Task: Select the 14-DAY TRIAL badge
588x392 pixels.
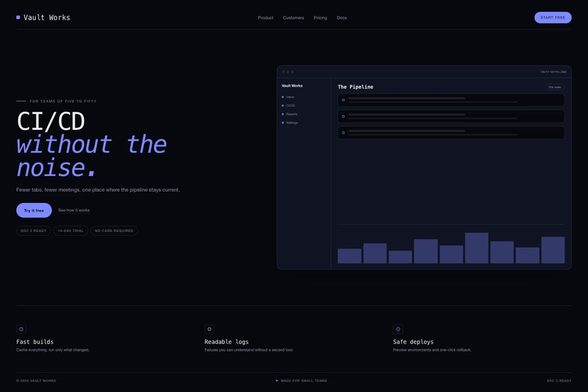Action: pyautogui.click(x=71, y=230)
